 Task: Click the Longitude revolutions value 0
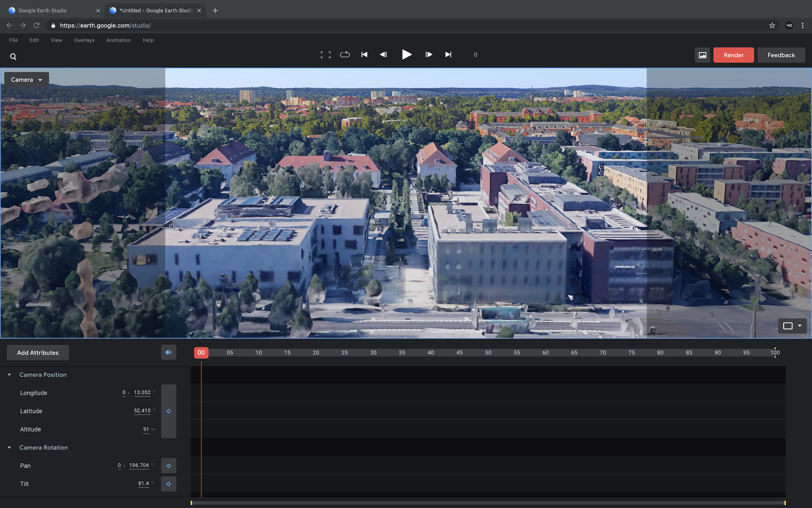pyautogui.click(x=124, y=392)
